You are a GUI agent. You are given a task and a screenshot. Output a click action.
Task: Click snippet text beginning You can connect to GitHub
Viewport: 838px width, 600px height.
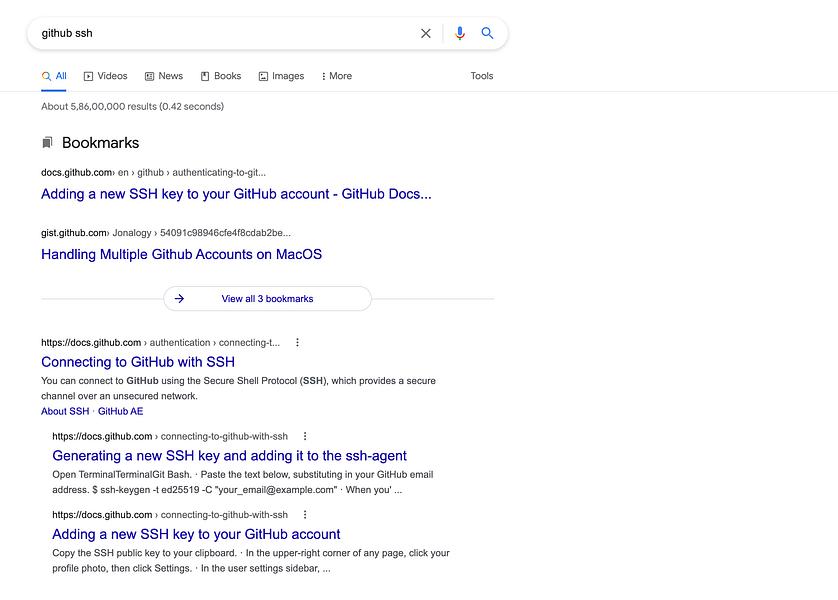238,388
